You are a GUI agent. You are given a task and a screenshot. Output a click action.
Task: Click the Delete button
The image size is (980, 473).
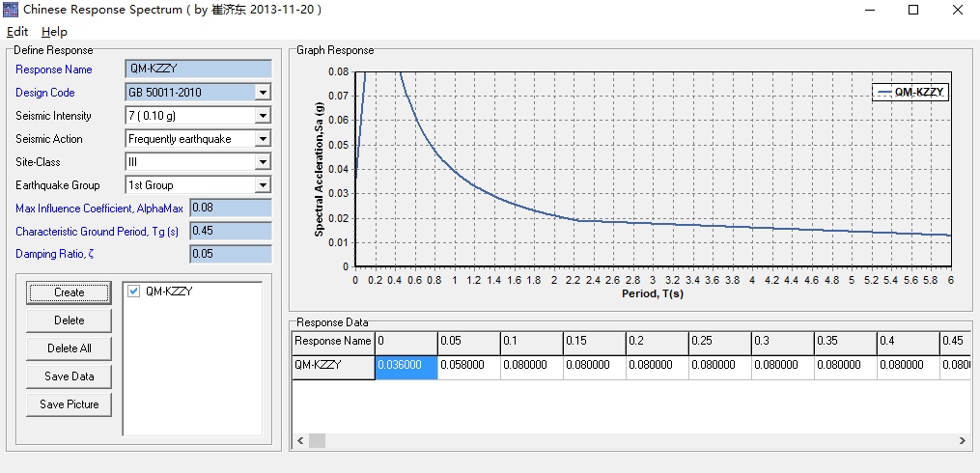click(x=70, y=320)
